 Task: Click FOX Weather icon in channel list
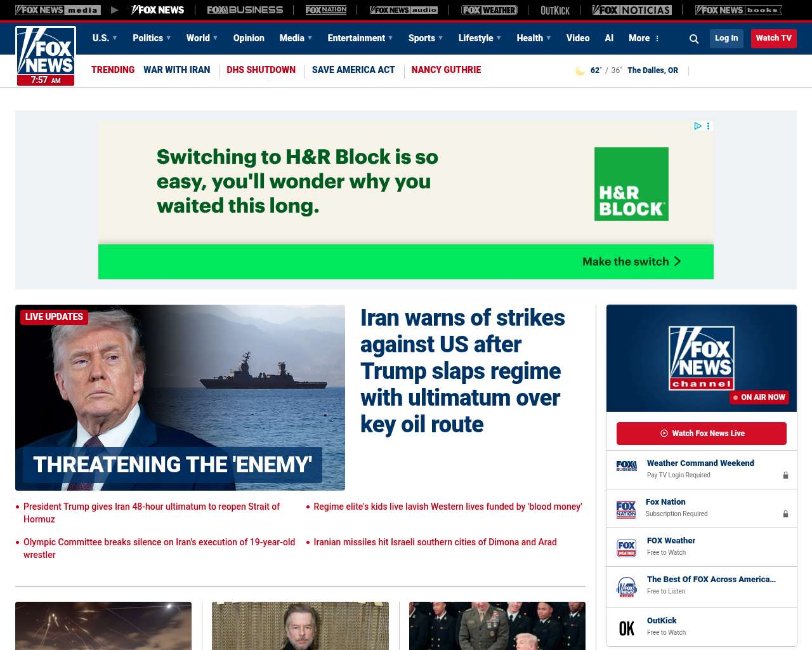[x=627, y=548]
